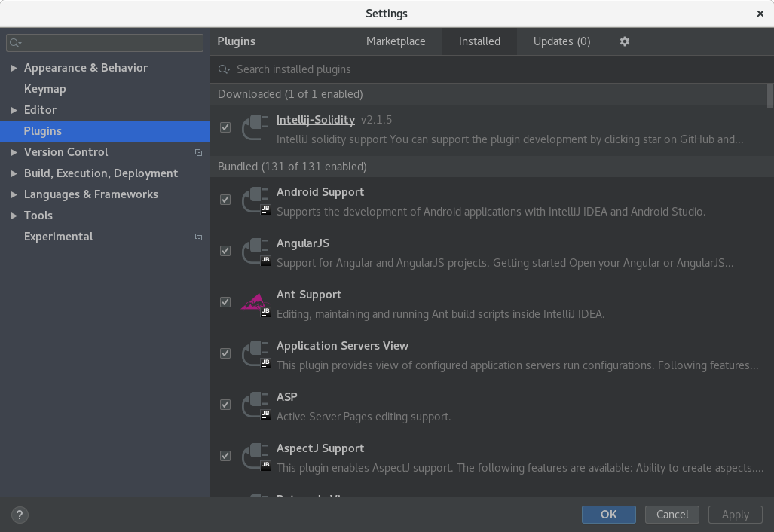Viewport: 774px width, 532px height.
Task: Click the v2.1.5 version label
Action: (376, 120)
